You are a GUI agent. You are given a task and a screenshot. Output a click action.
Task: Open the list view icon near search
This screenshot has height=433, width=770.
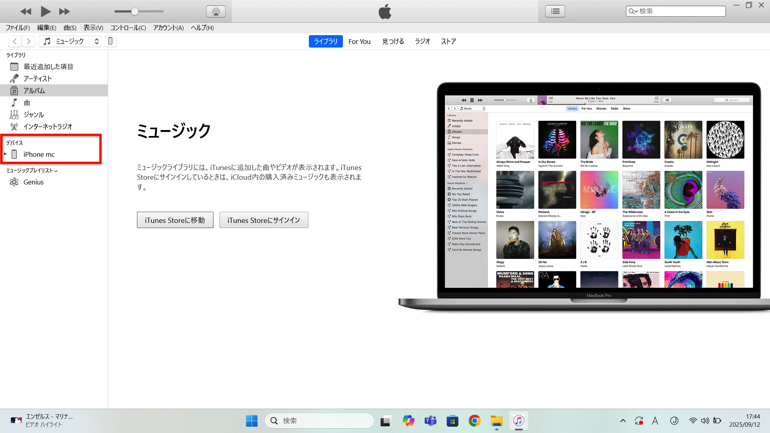coord(555,12)
